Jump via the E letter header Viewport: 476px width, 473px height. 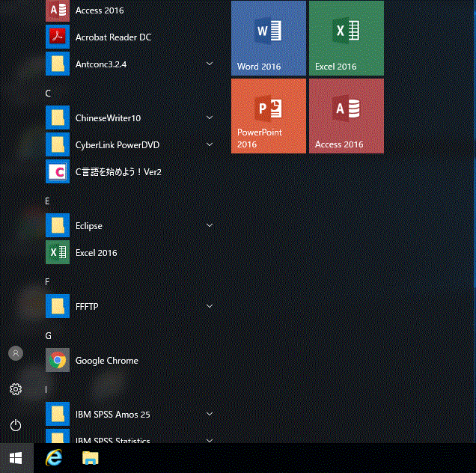47,201
